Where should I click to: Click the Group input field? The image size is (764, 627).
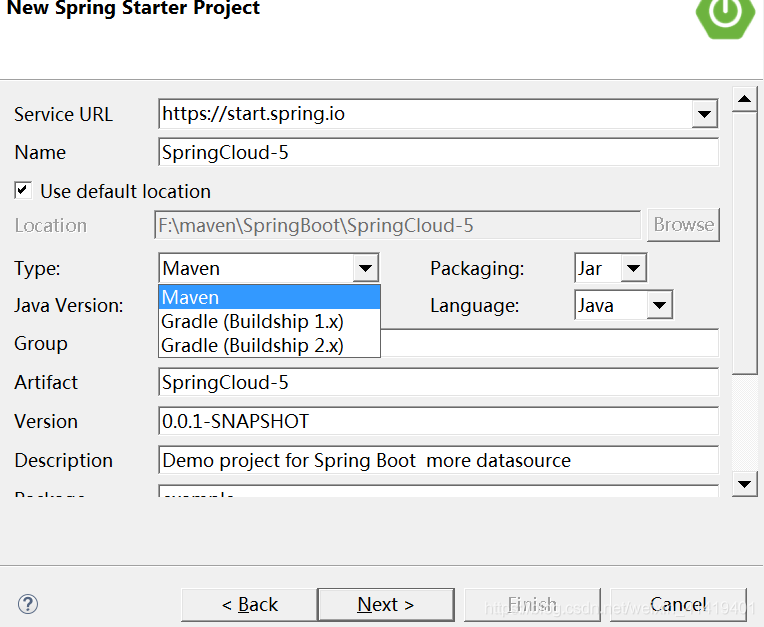tap(550, 343)
